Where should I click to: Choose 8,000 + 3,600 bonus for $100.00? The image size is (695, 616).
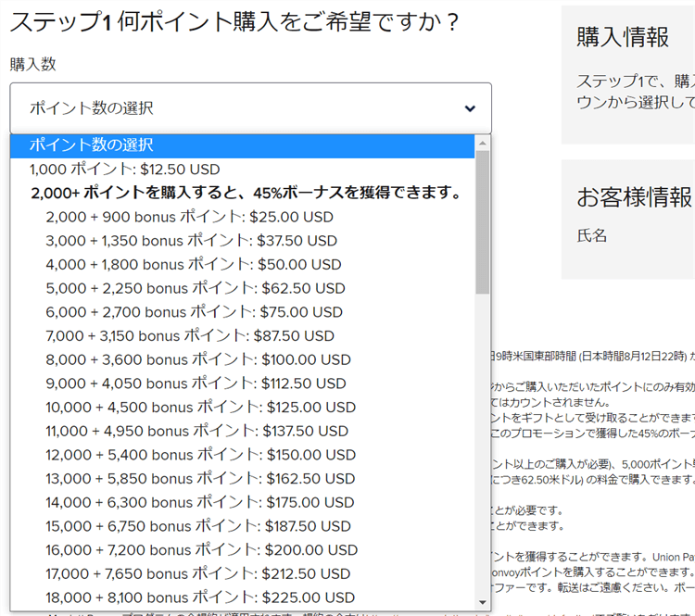pos(197,359)
